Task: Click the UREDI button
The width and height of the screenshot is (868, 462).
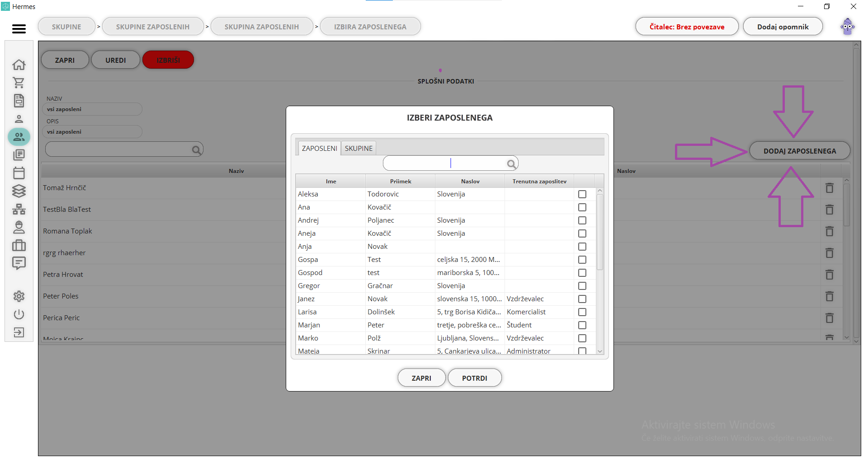Action: [116, 60]
